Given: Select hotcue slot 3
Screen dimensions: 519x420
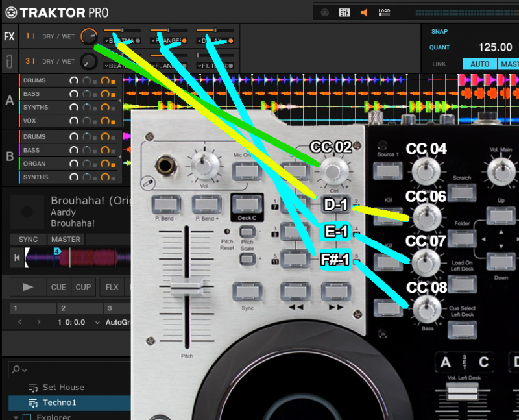Looking at the screenshot, I should [x=117, y=308].
